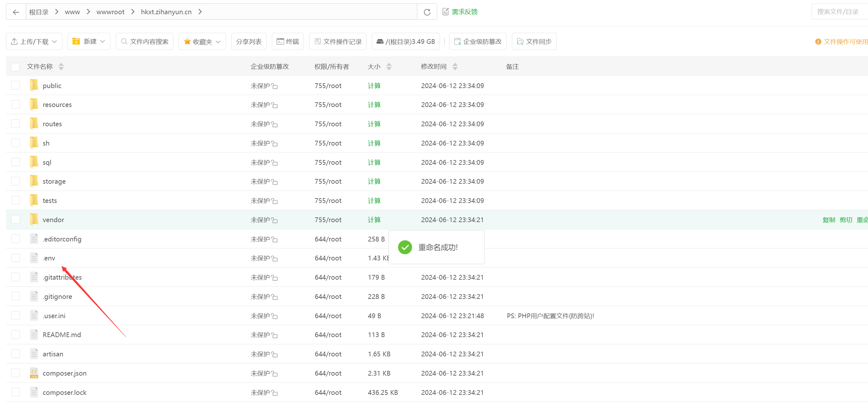Navigate to 根目录 in breadcrumb
This screenshot has width=868, height=404.
point(39,12)
